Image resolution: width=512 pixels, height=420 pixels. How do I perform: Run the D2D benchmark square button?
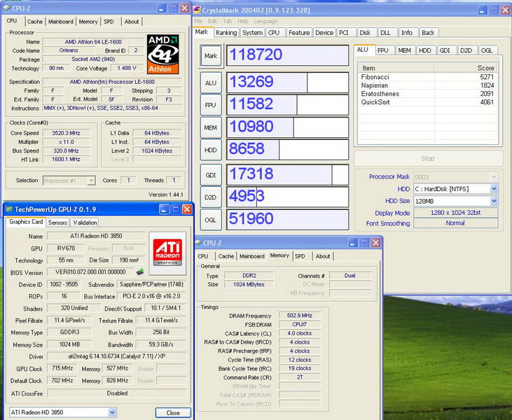pos(210,197)
